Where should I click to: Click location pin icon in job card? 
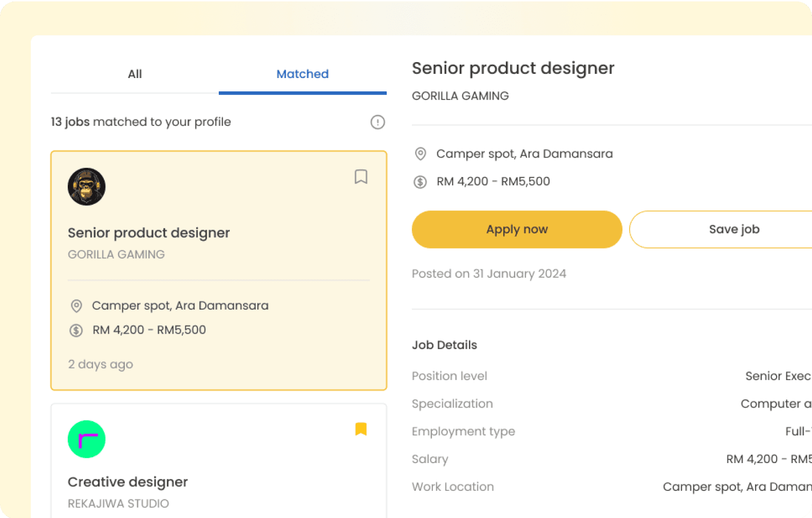tap(77, 306)
